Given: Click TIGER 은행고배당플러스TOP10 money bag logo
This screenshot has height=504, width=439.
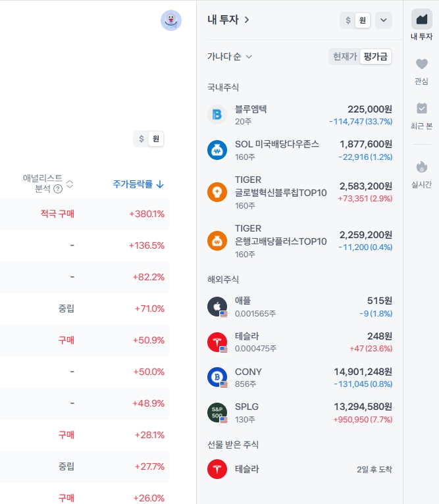Looking at the screenshot, I should coord(217,241).
